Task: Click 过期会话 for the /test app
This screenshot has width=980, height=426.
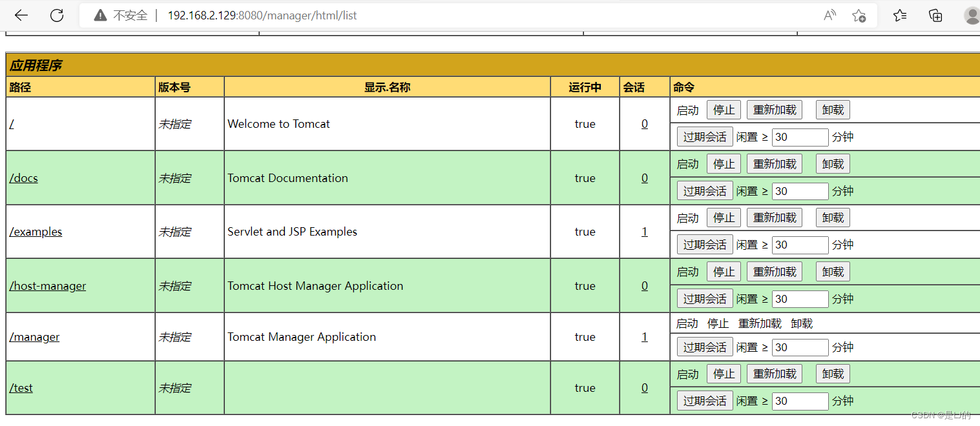Action: point(705,401)
